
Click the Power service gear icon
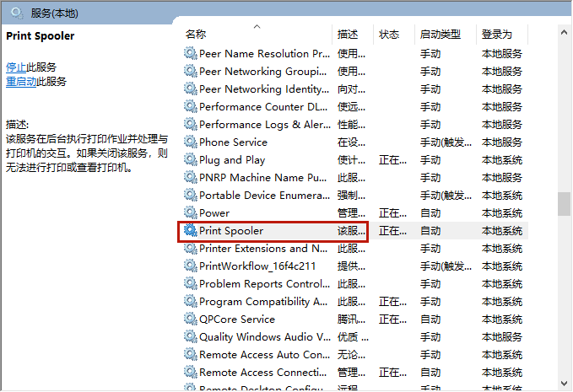190,213
